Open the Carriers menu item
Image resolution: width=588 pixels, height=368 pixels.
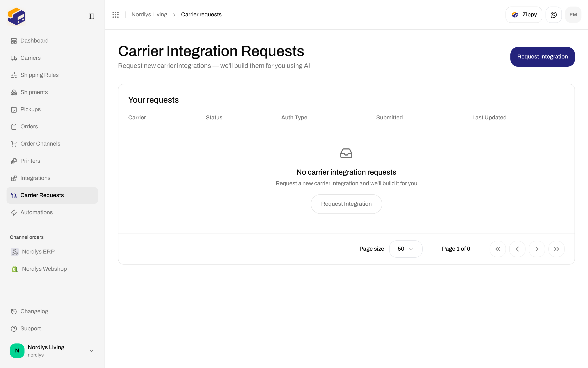click(52, 58)
